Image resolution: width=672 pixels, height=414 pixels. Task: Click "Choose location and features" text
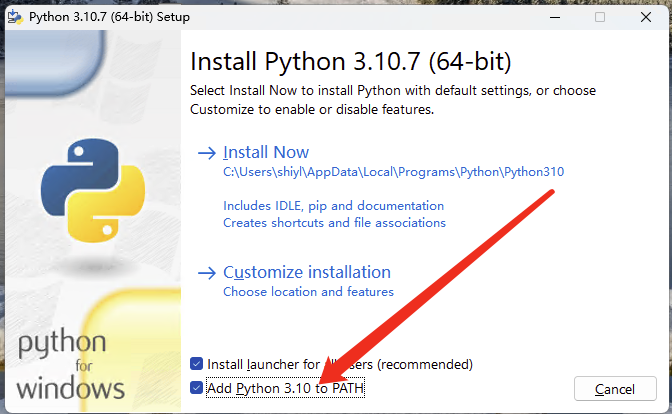pos(308,292)
